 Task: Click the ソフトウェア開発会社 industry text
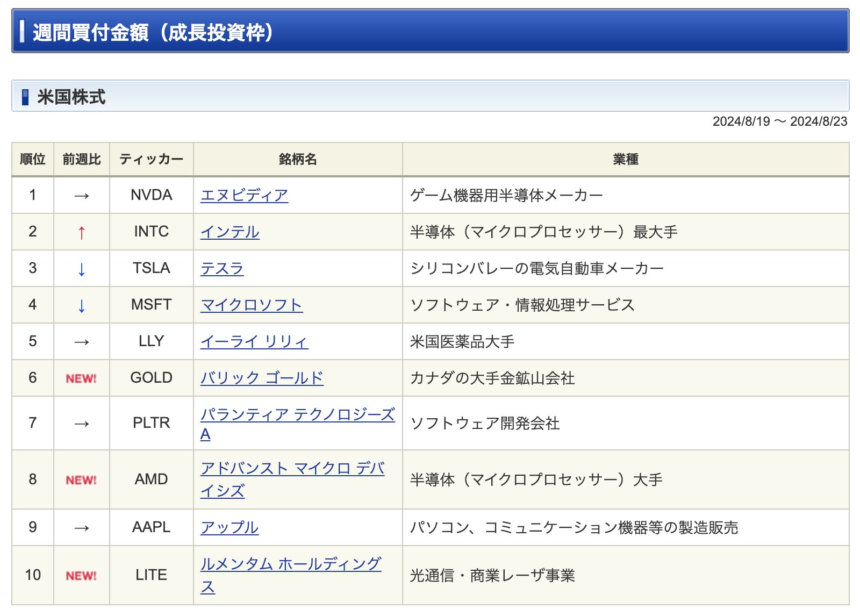pyautogui.click(x=485, y=424)
